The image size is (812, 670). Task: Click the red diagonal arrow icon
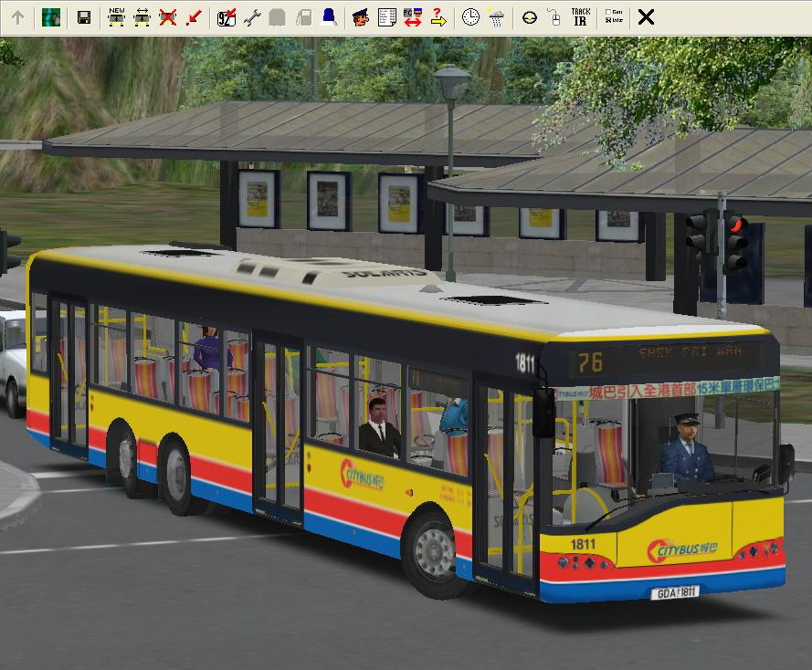(x=193, y=17)
